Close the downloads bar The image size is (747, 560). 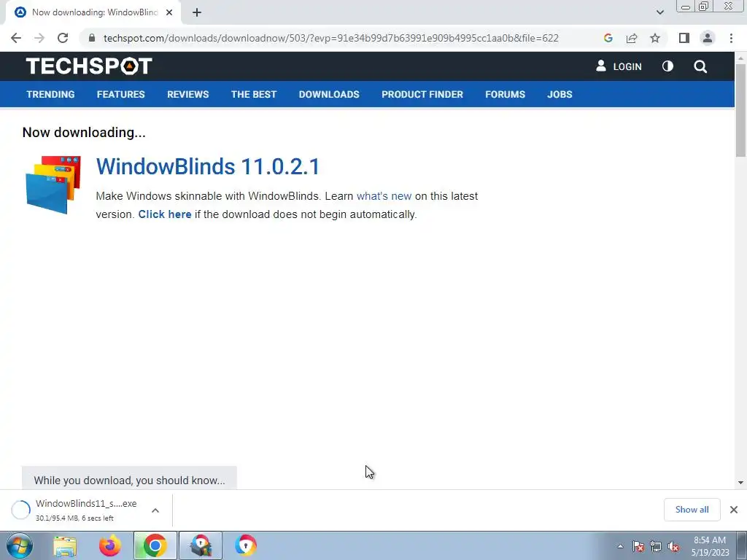pyautogui.click(x=734, y=510)
